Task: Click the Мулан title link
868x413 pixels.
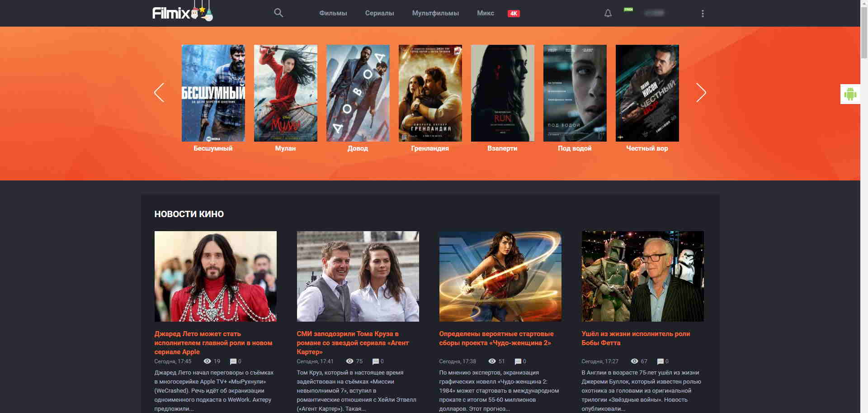Action: click(285, 148)
